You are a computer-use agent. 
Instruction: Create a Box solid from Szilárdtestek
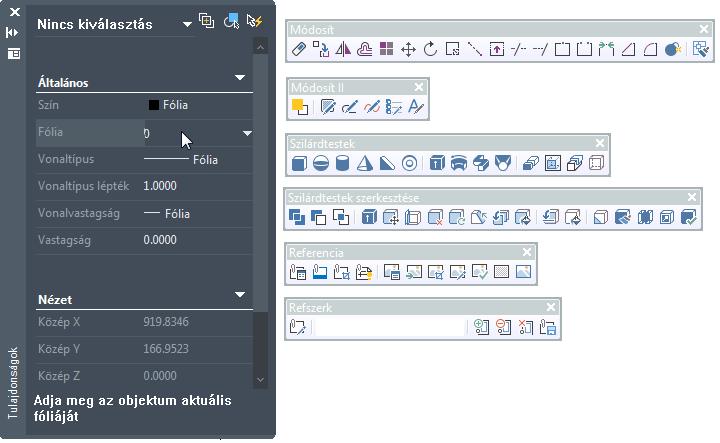[x=299, y=163]
